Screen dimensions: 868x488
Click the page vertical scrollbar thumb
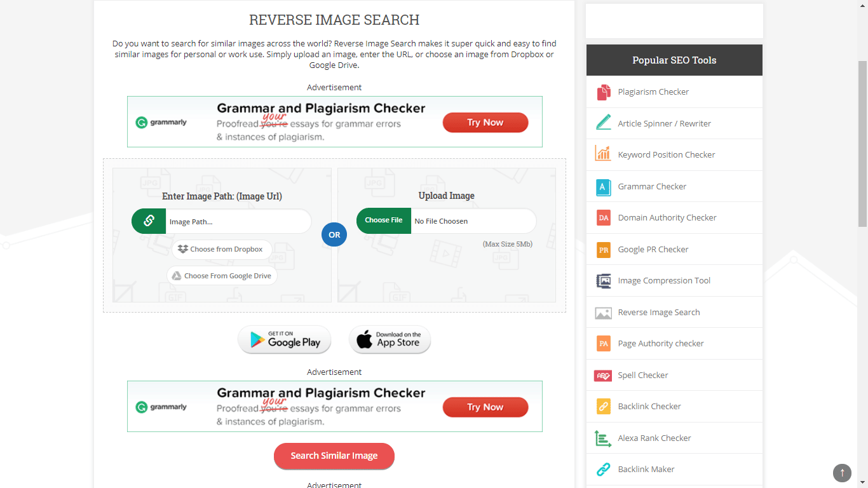point(862,144)
